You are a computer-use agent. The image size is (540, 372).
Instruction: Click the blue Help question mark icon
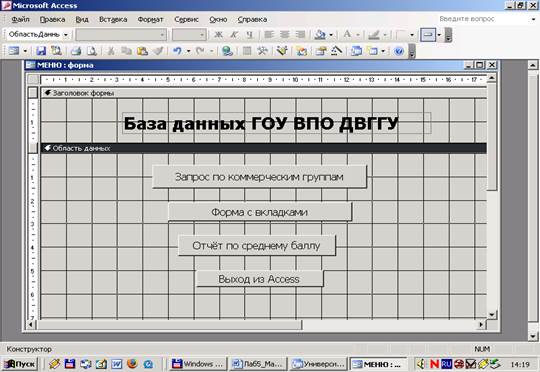398,51
